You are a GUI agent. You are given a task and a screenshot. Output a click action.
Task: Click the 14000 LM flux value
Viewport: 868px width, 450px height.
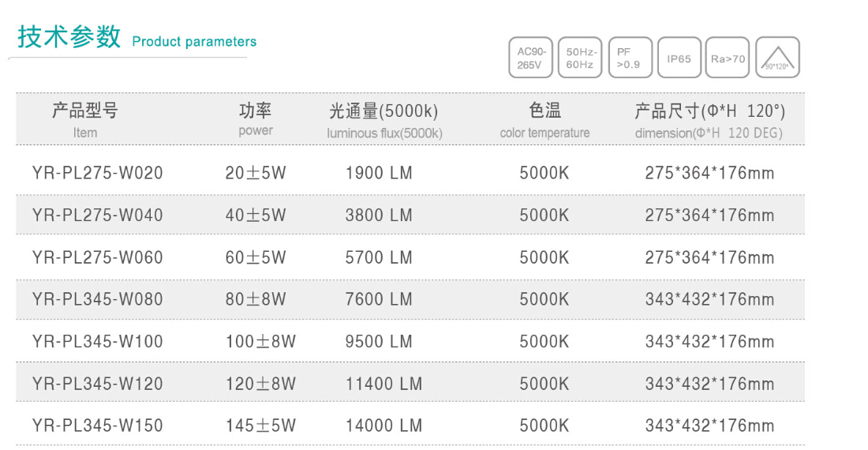coord(379,426)
